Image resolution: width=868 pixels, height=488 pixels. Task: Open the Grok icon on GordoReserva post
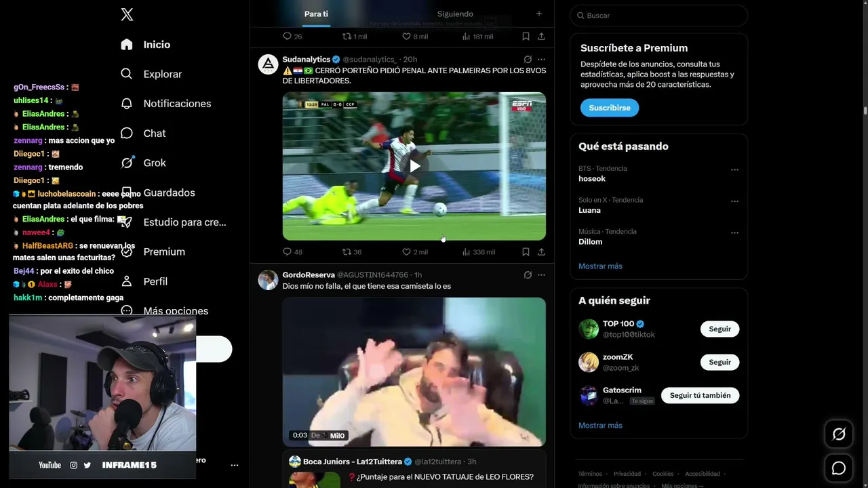(x=528, y=275)
